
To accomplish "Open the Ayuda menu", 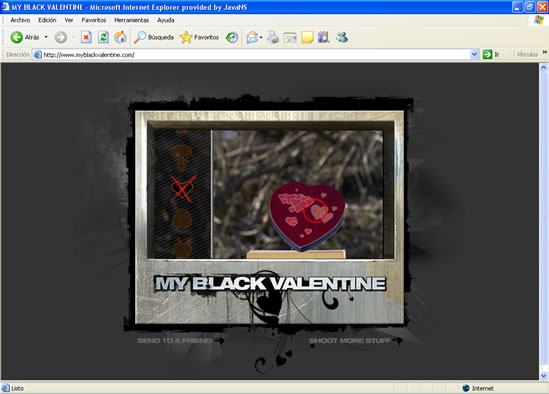I will (x=166, y=20).
